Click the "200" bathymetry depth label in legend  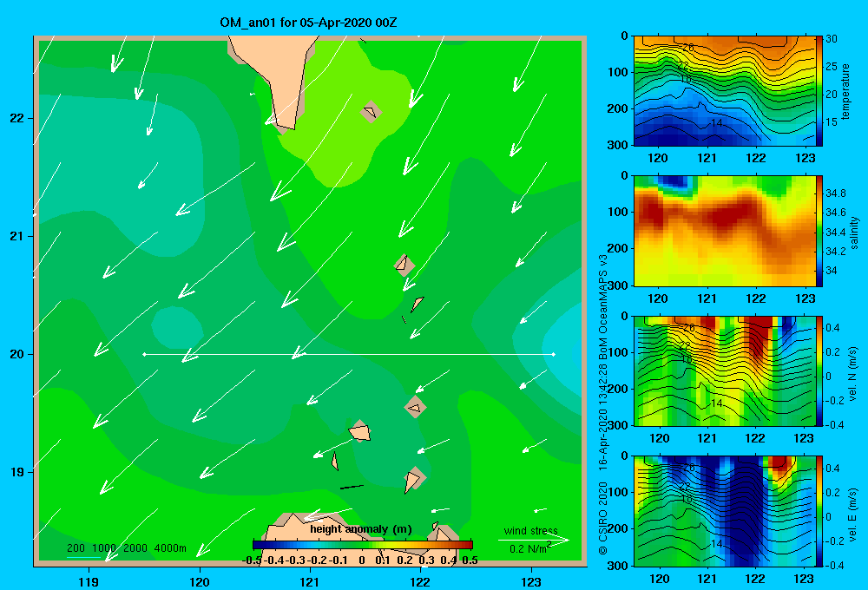(76, 548)
